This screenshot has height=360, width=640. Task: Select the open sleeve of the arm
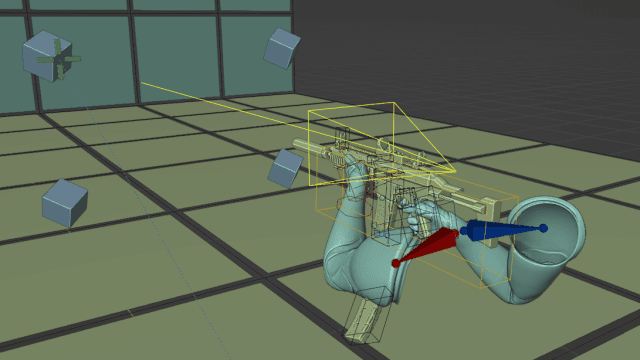(x=547, y=231)
